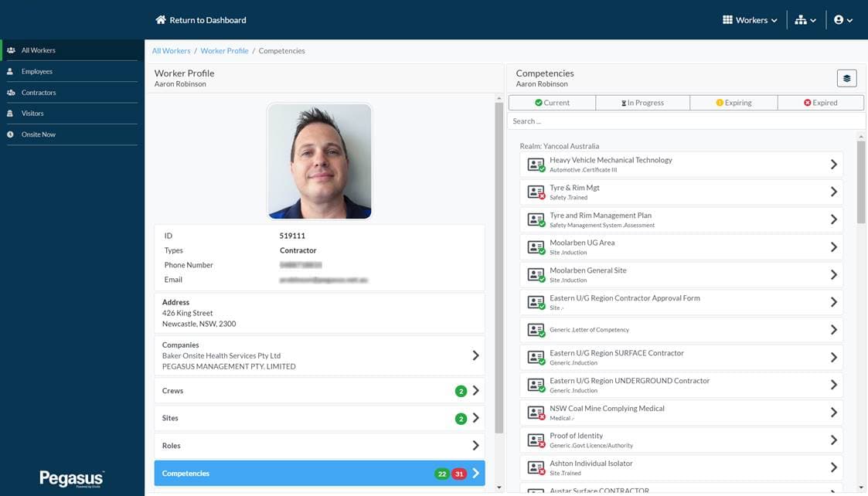Show only Expired competencies

(820, 101)
